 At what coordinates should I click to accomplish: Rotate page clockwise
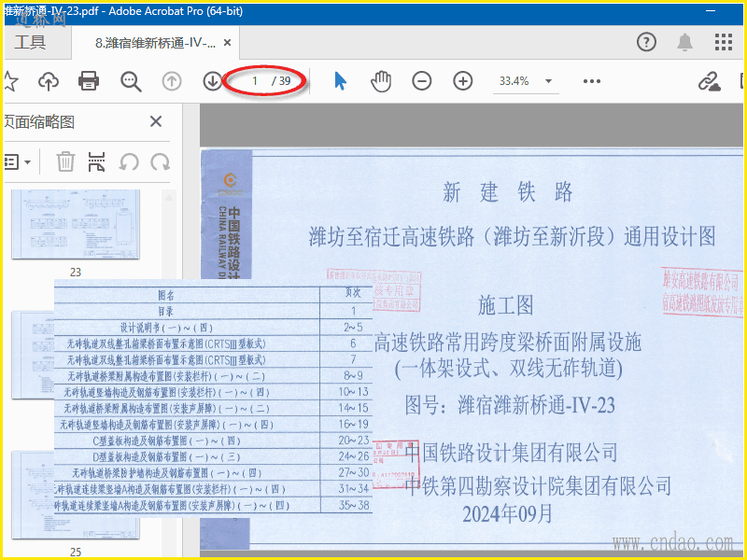pyautogui.click(x=161, y=161)
